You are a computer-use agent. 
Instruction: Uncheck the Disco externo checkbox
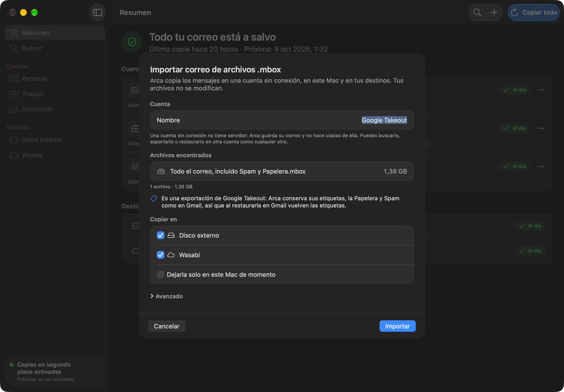(161, 235)
